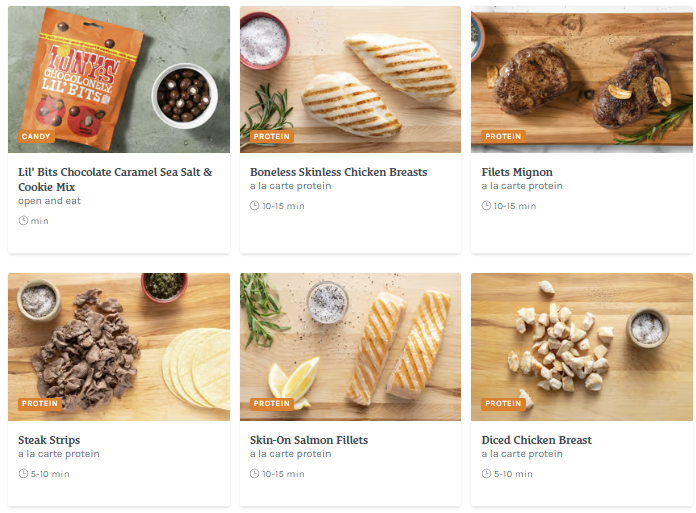This screenshot has width=696, height=513.
Task: Open the diced chicken breast photo
Action: [582, 340]
